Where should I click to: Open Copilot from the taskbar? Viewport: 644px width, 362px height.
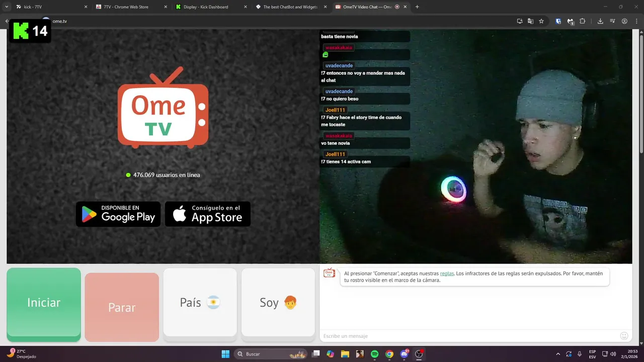(330, 354)
